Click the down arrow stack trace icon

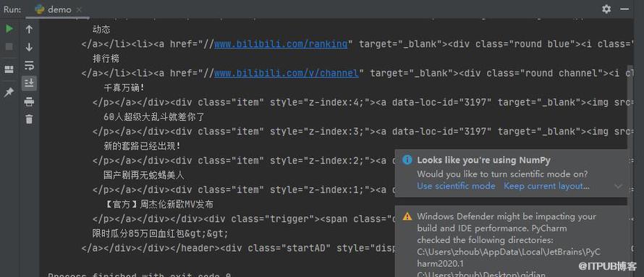[x=29, y=47]
